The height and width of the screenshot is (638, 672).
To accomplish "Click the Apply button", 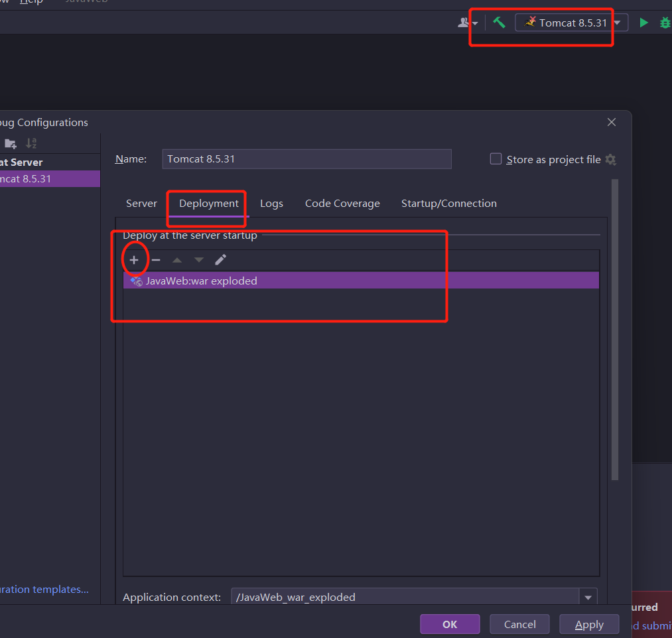I will click(589, 624).
